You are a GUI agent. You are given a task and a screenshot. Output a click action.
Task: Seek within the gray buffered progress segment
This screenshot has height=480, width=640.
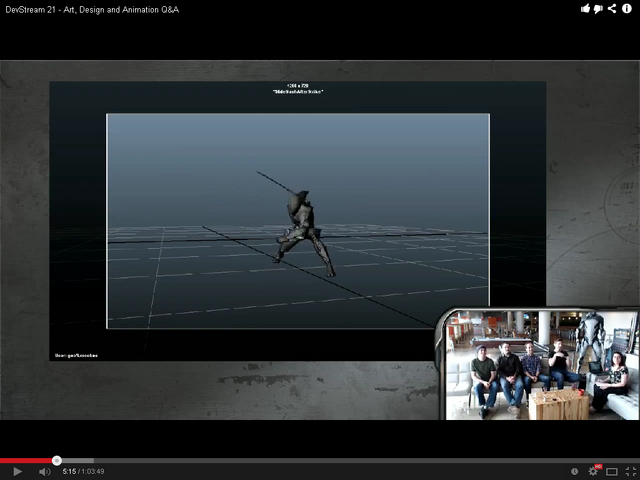78,461
